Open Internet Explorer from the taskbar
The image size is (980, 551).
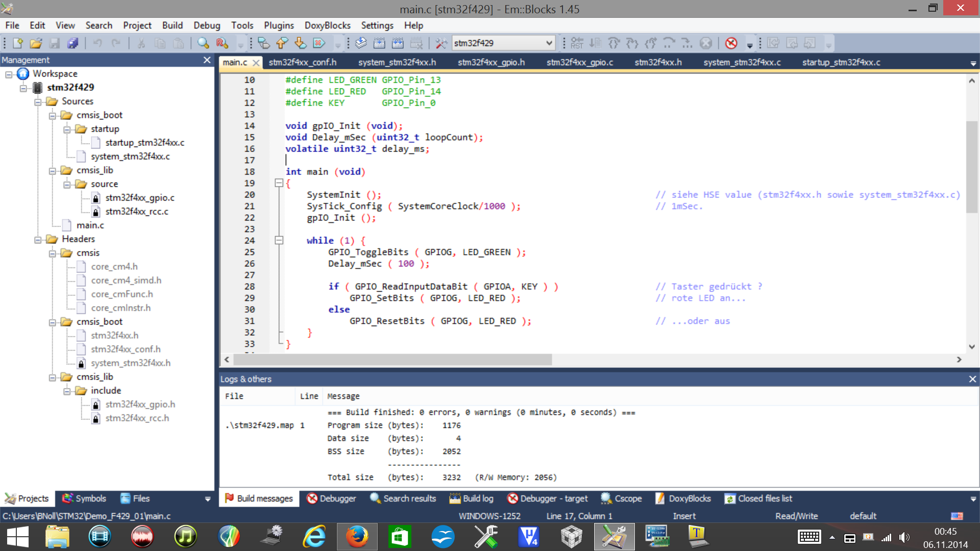[314, 537]
